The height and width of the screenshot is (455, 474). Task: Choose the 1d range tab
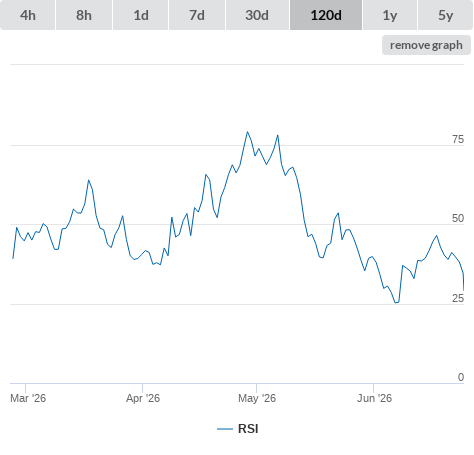coord(141,15)
